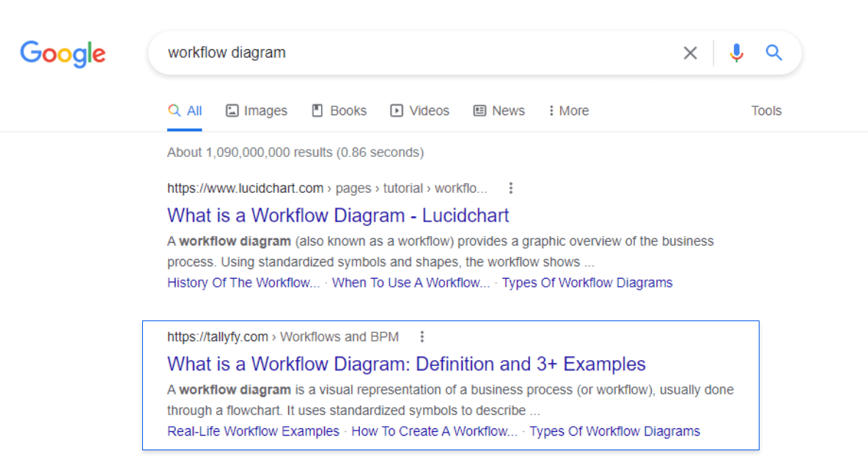This screenshot has height=473, width=868.
Task: Open Tallyfy 'Definition and 3+ Examples' result
Action: click(x=406, y=364)
